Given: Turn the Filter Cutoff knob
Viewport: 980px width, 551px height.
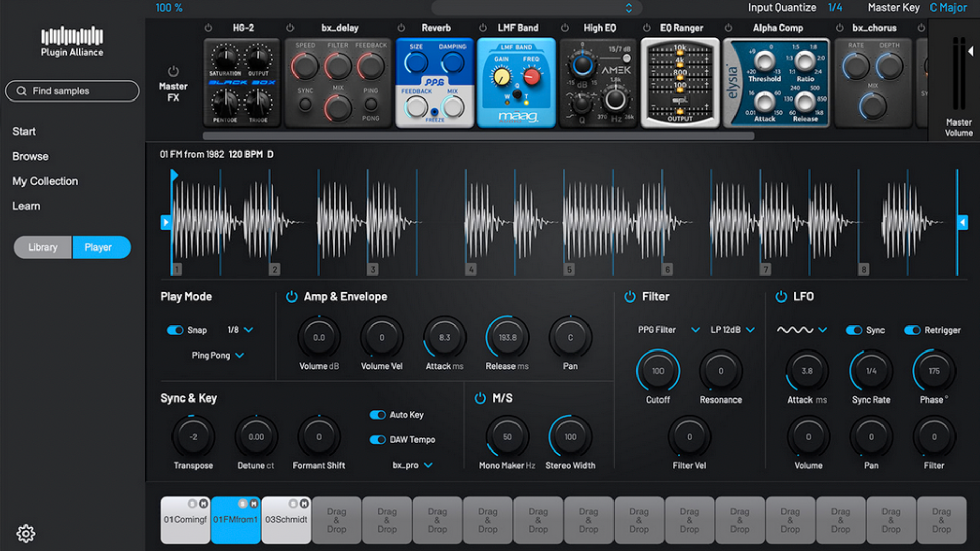Looking at the screenshot, I should 657,371.
